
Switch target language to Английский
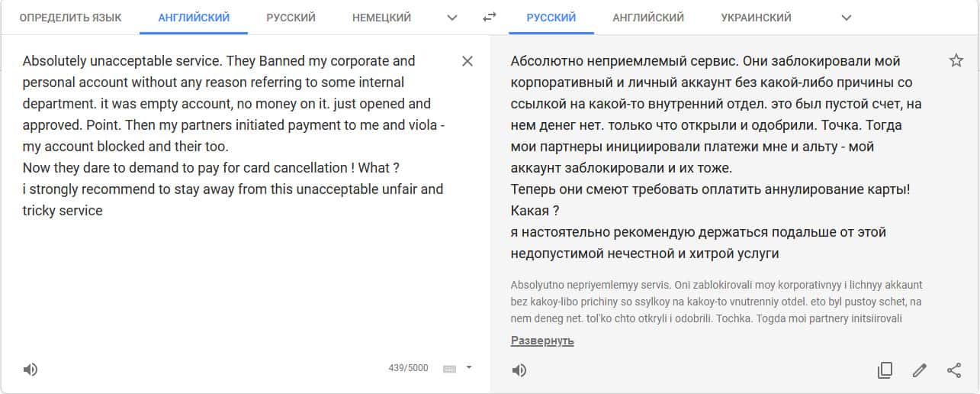648,18
